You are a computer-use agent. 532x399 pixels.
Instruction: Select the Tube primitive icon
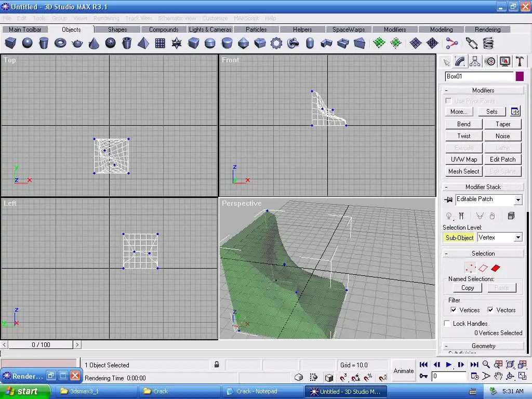[x=127, y=43]
